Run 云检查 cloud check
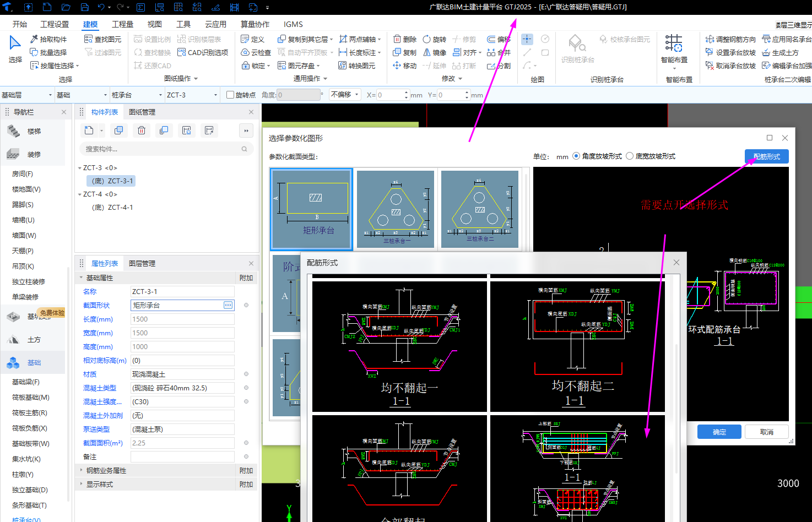The image size is (812, 522). [256, 52]
